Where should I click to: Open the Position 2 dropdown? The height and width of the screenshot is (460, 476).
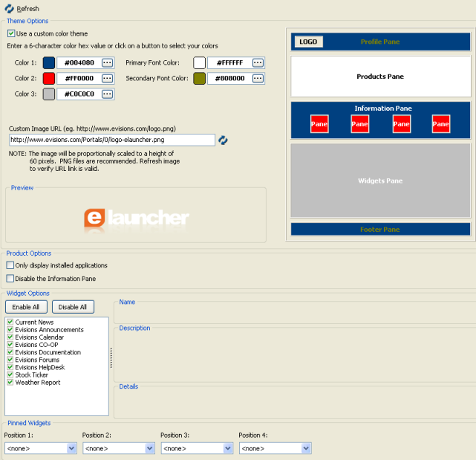pyautogui.click(x=150, y=448)
